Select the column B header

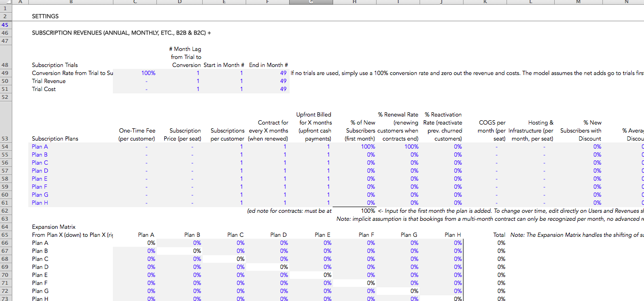click(71, 2)
